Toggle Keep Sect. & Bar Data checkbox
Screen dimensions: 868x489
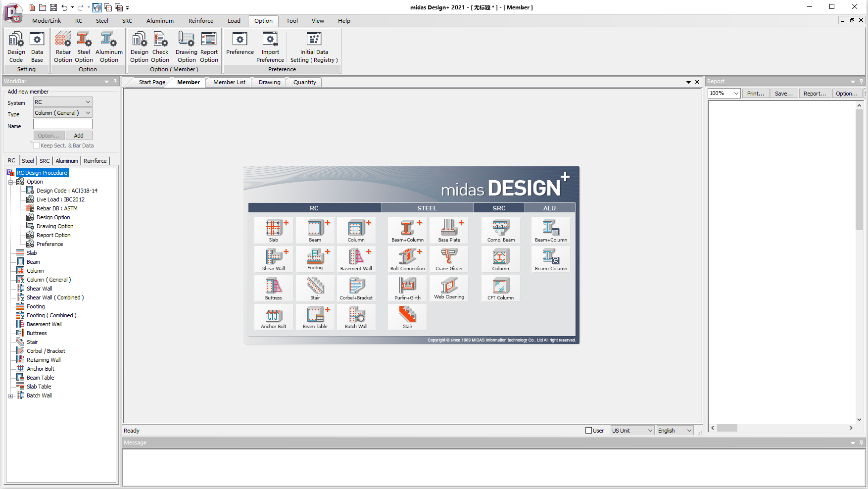(36, 146)
